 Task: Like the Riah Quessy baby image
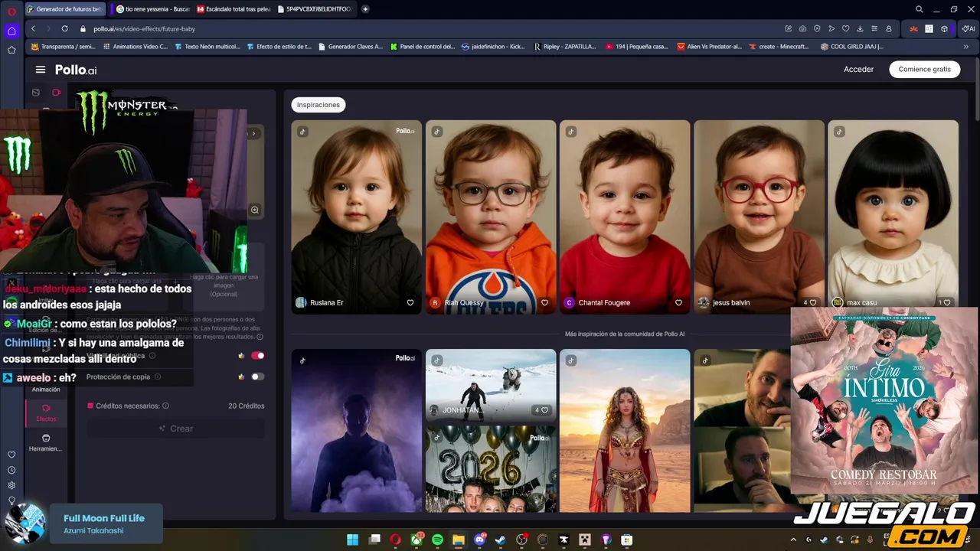coord(544,302)
